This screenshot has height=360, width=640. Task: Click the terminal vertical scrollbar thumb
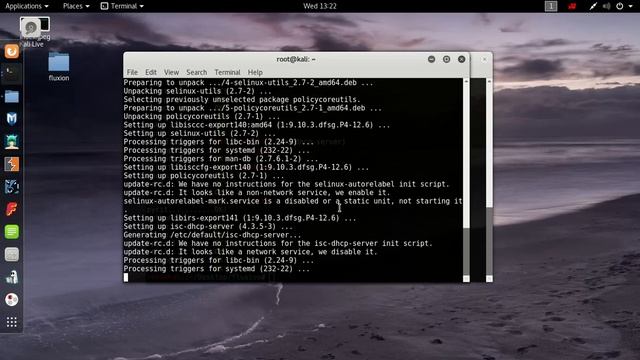466,251
